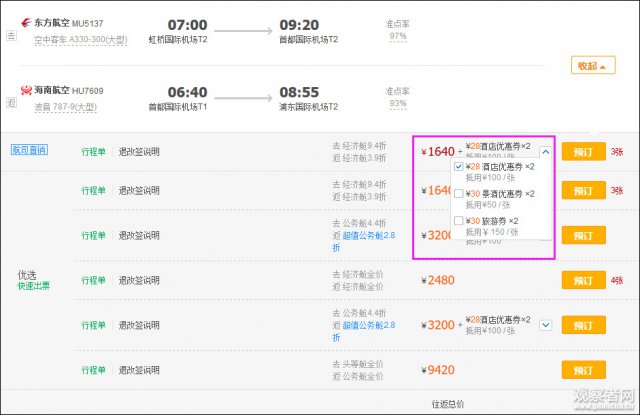Screen dimensions: 640x415
Task: Book the 航司直销 ¥1640 fare with 预订
Action: click(x=583, y=152)
